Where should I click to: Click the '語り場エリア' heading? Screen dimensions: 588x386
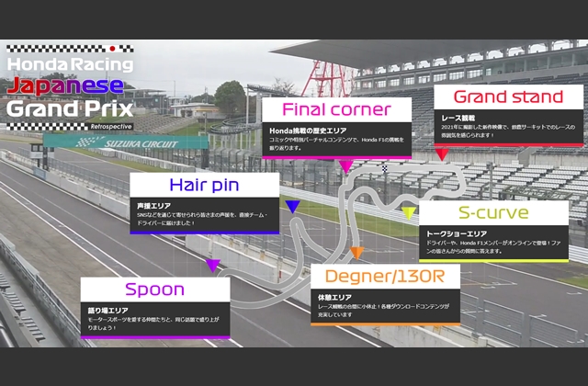tap(108, 311)
